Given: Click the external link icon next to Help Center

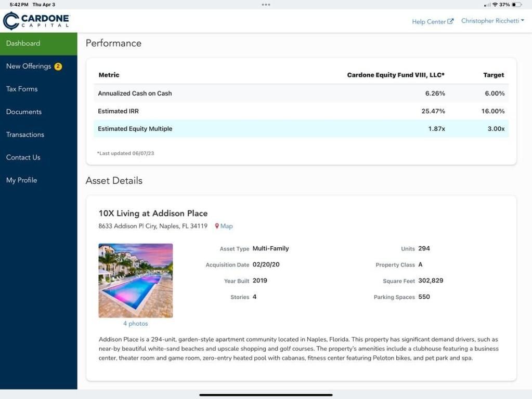Looking at the screenshot, I should click(450, 21).
